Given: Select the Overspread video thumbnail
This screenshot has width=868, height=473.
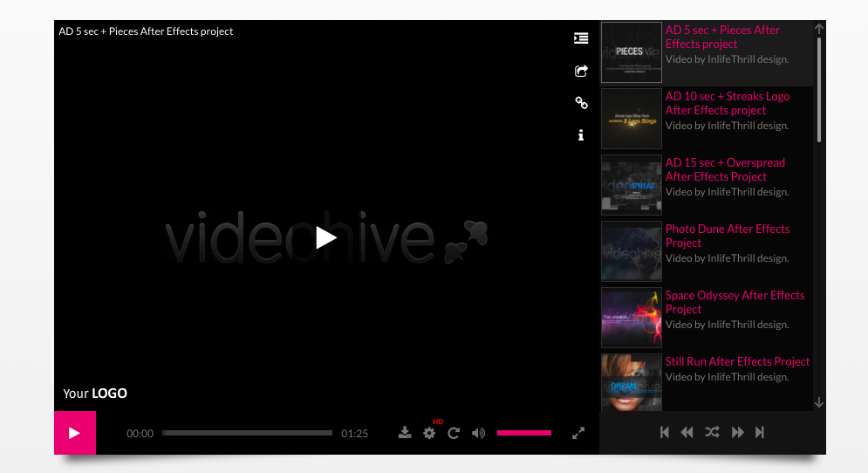Looking at the screenshot, I should click(631, 185).
